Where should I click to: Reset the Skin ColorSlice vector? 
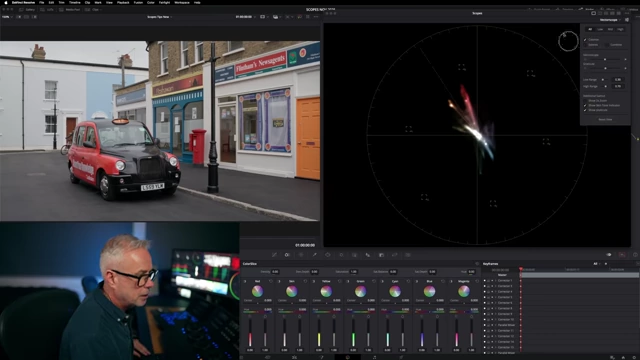(305, 281)
